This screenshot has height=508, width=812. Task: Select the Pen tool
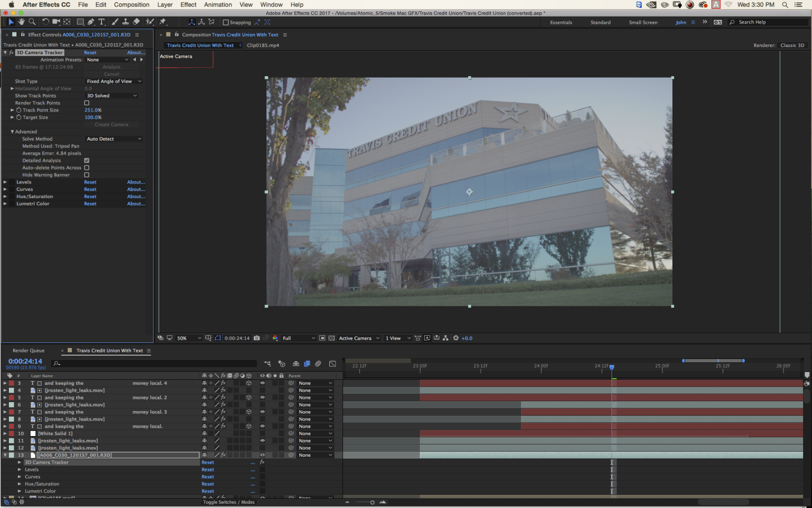click(91, 22)
